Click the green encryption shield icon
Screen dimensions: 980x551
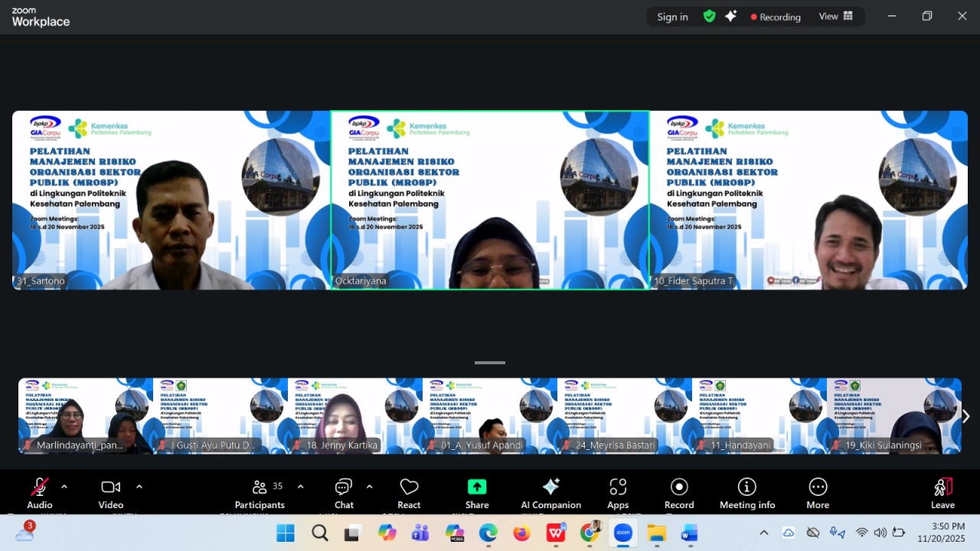click(x=710, y=16)
